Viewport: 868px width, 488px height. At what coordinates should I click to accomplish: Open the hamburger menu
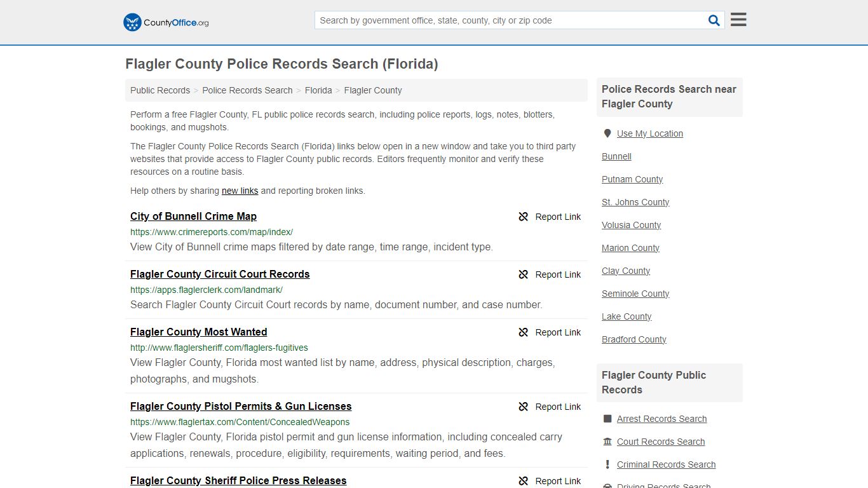coord(738,20)
